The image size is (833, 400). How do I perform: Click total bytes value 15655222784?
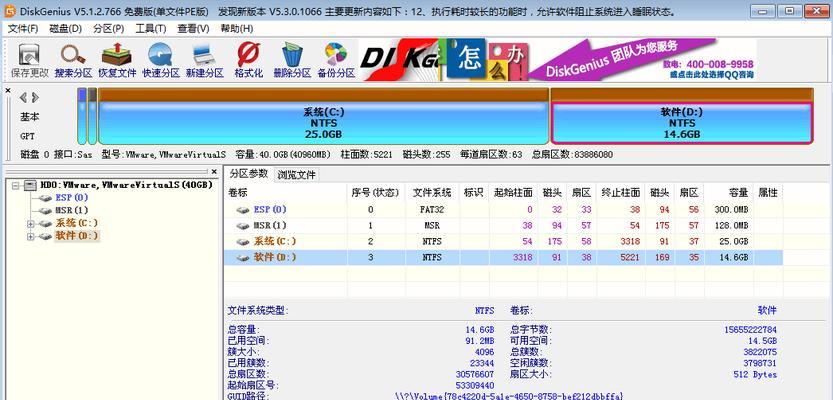tap(750, 329)
